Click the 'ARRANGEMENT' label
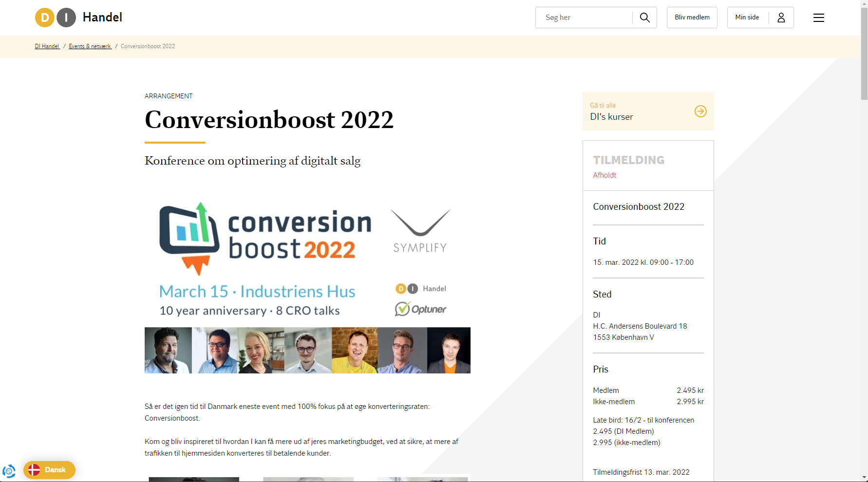 169,96
